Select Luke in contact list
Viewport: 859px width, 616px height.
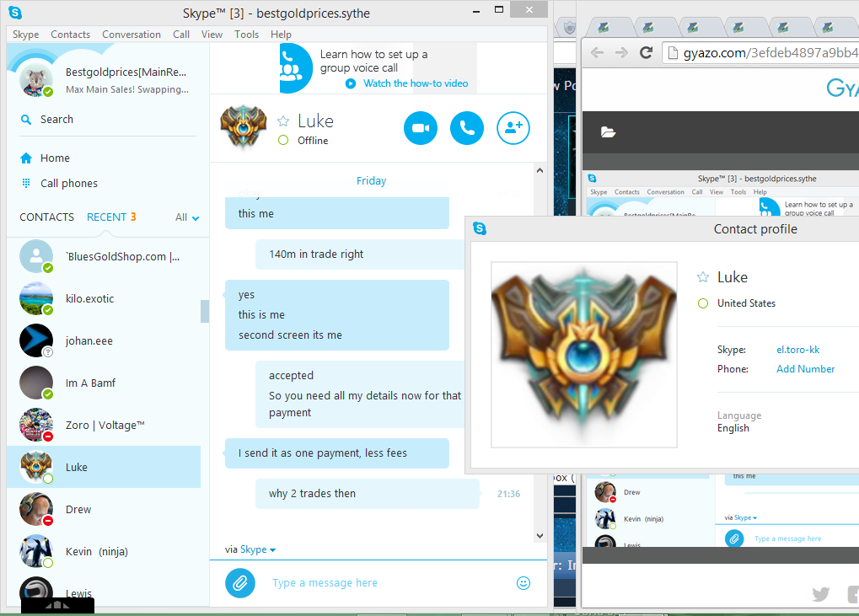[104, 467]
